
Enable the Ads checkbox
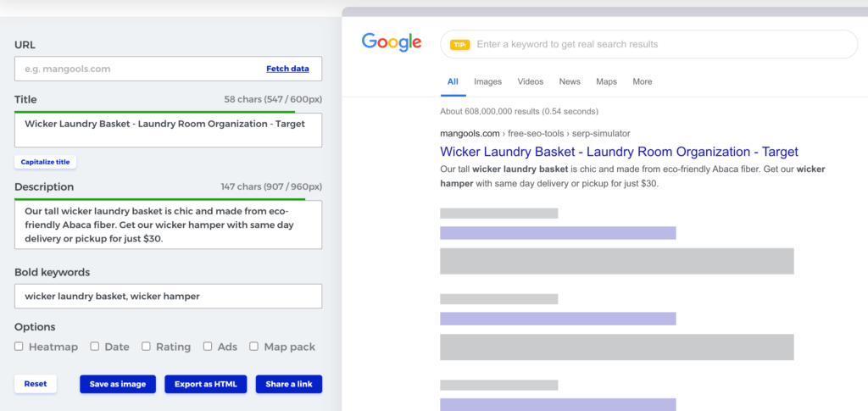point(208,347)
